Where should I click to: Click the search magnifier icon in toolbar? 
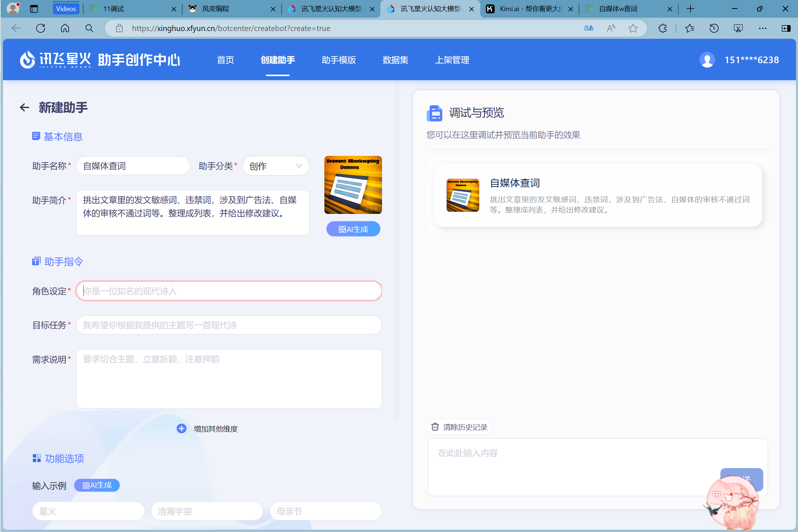click(89, 28)
